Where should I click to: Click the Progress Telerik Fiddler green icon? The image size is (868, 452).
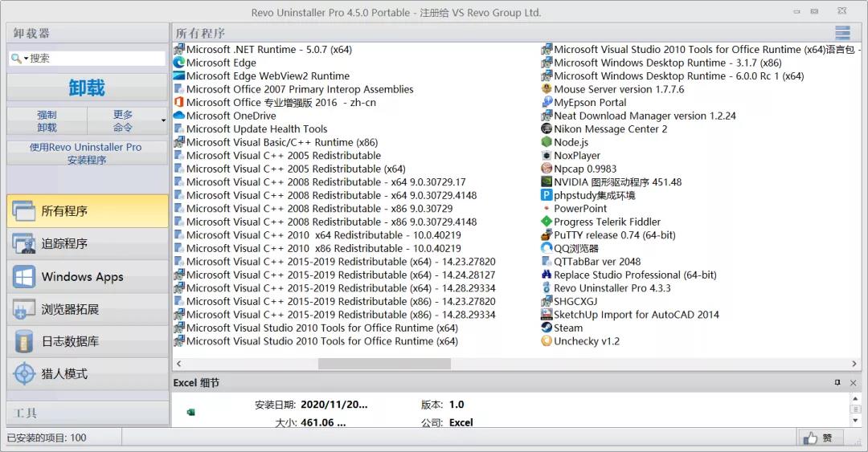click(x=547, y=222)
